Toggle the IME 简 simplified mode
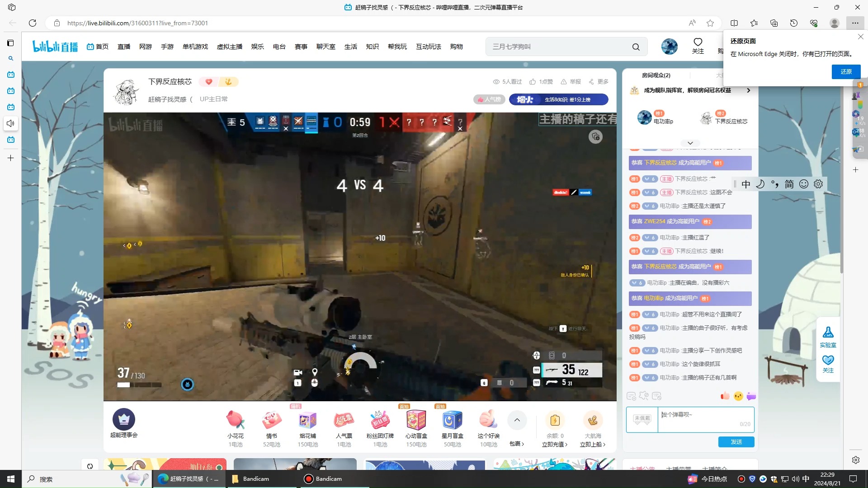This screenshot has height=488, width=868. pyautogui.click(x=789, y=184)
